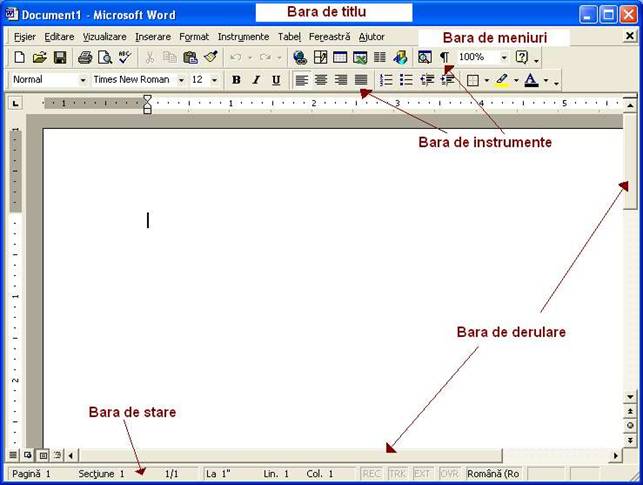The height and width of the screenshot is (485, 643).
Task: Open highlight color dropdown arrow
Action: click(x=516, y=80)
